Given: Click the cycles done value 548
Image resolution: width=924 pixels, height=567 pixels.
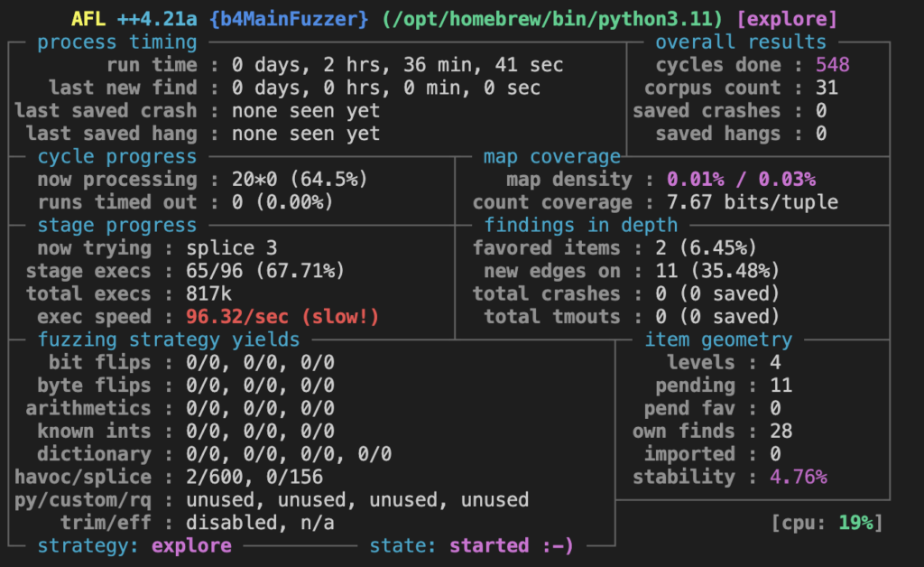Looking at the screenshot, I should (x=832, y=65).
